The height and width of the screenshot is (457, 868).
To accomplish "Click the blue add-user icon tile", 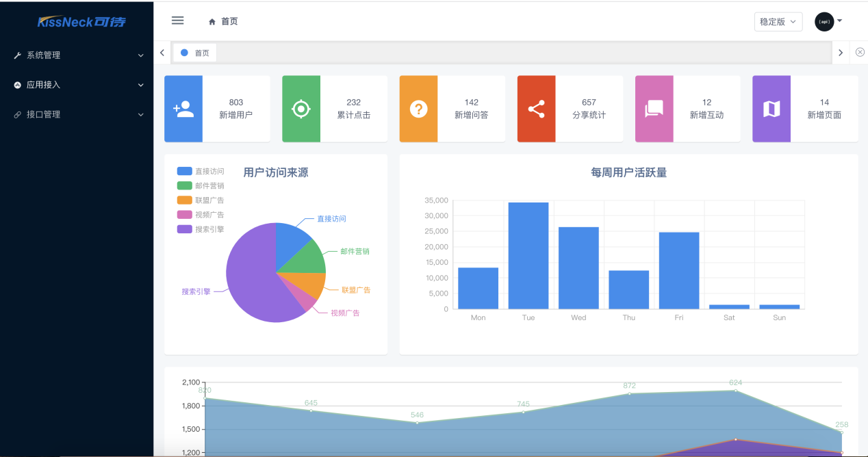I will tap(183, 109).
